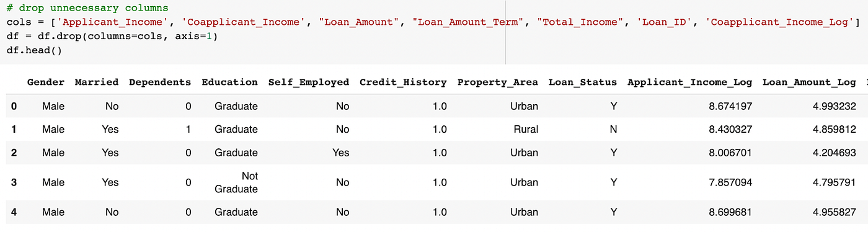
Task: Click the df.drop(columns=cols, axis=1) line
Action: (112, 37)
